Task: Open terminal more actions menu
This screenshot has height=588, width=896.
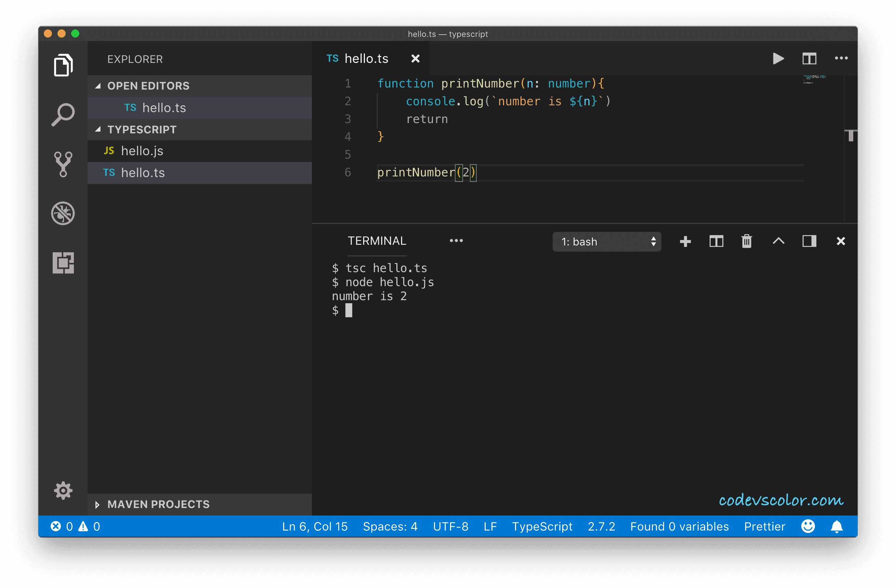Action: point(456,241)
